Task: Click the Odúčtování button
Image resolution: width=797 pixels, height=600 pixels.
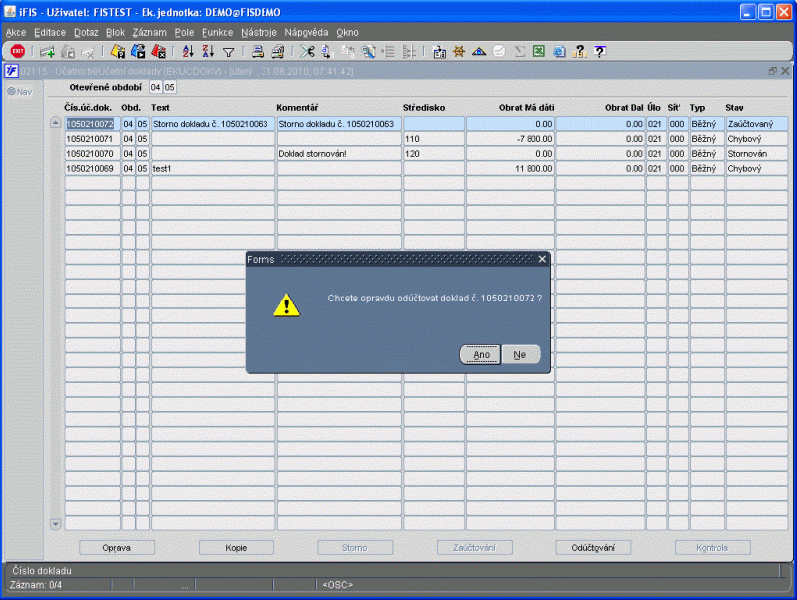Action: click(593, 548)
